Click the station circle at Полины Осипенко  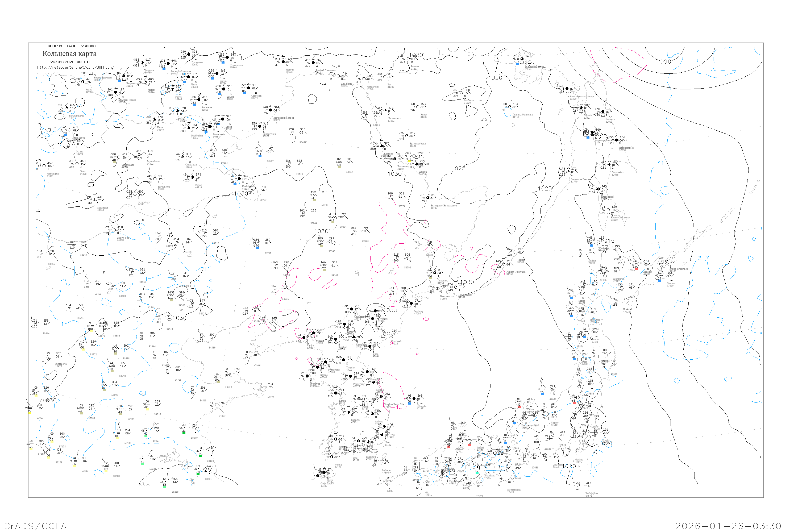tap(510, 107)
